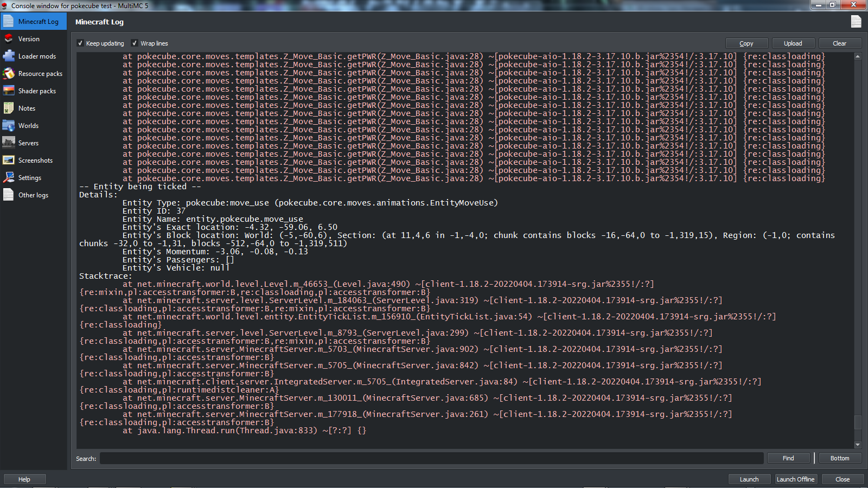This screenshot has height=488, width=868.
Task: Clear the log with Clear button
Action: 840,43
